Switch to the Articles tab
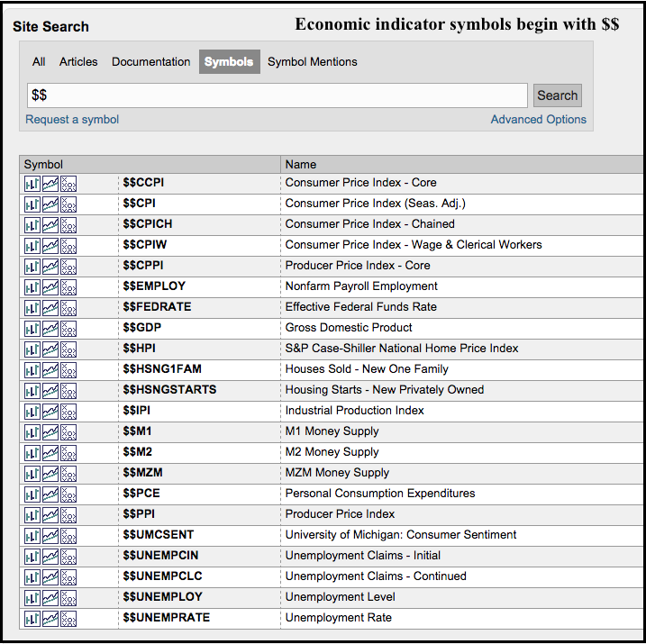This screenshot has width=646, height=644. coord(78,62)
